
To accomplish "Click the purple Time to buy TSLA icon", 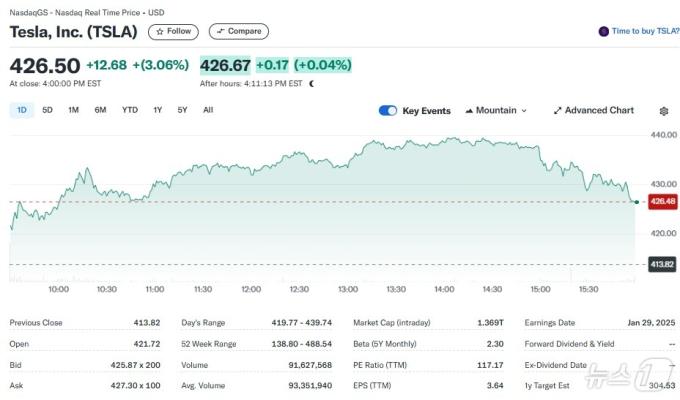I will coord(603,31).
